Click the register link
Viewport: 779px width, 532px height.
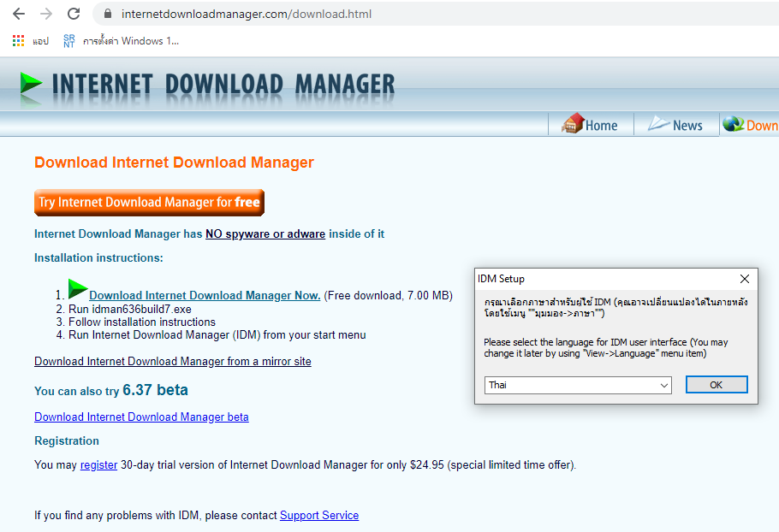tap(98, 465)
